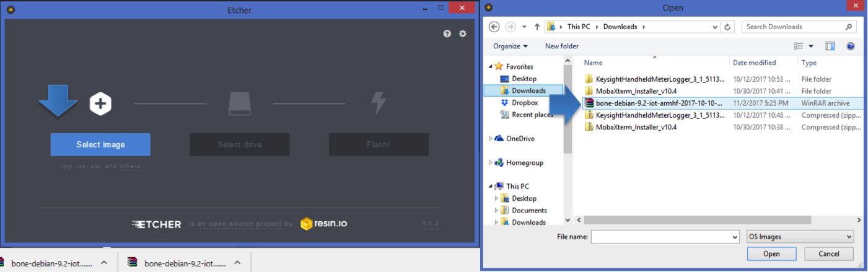Viewport: 868px width, 272px height.
Task: Refresh the Downloads folder listing
Action: tap(728, 27)
